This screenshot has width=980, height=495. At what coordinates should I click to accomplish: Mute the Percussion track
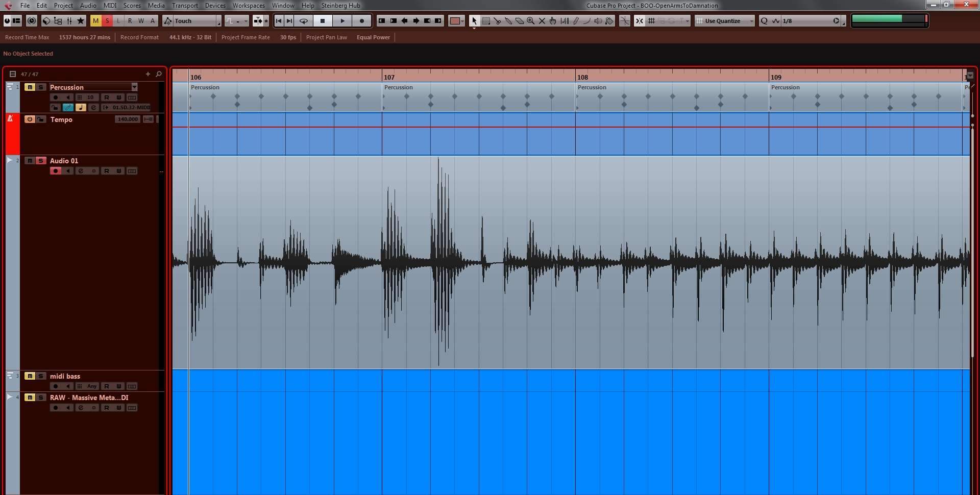pyautogui.click(x=30, y=87)
